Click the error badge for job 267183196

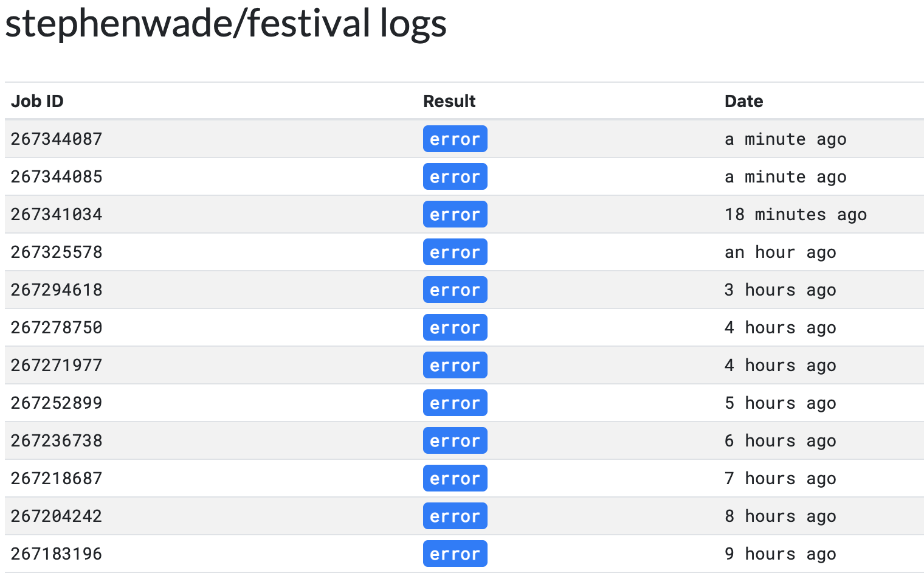455,554
